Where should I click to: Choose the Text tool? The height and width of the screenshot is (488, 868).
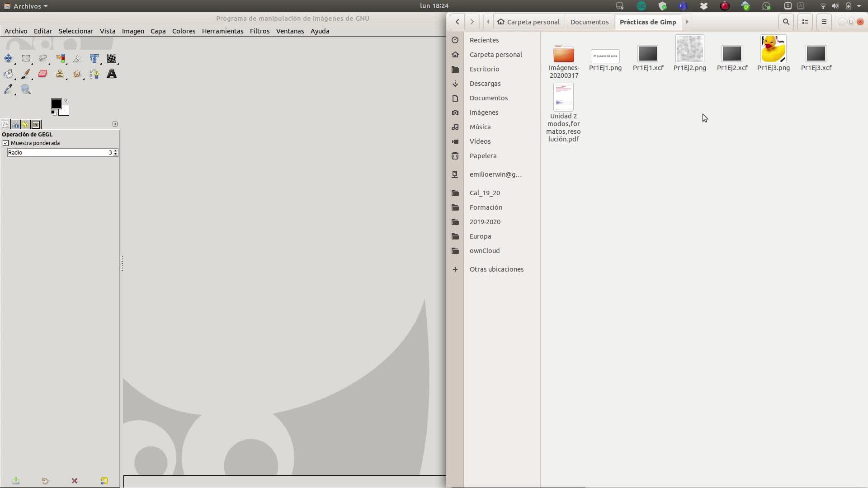coord(112,74)
